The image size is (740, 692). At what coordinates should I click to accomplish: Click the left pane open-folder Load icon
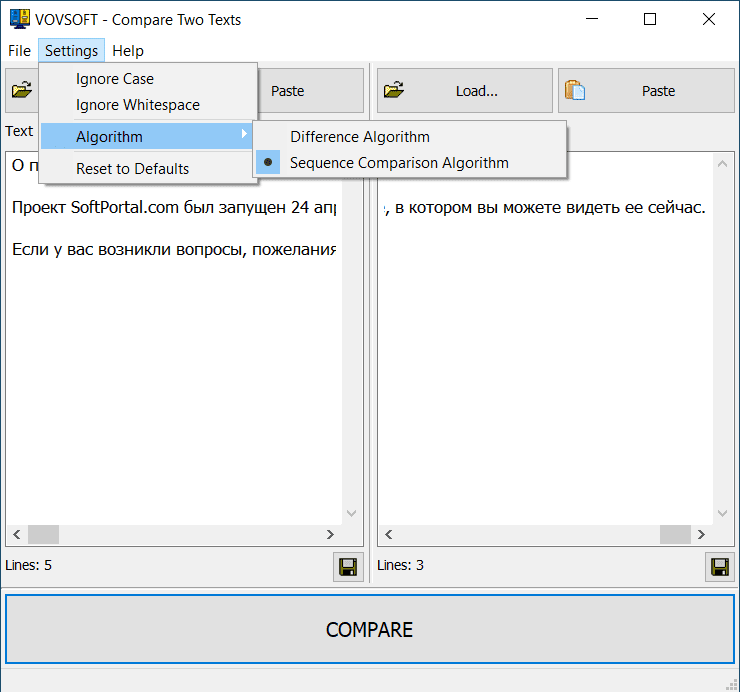pyautogui.click(x=22, y=90)
